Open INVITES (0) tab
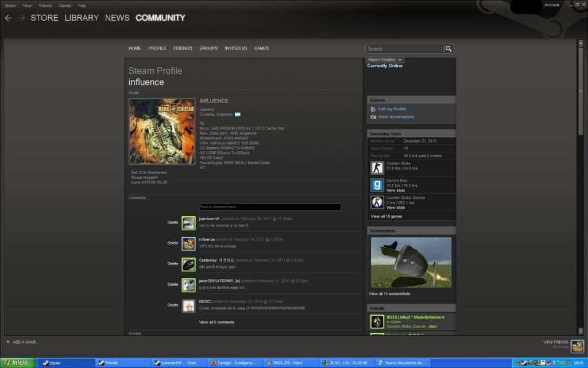This screenshot has width=588, height=368. 236,48
